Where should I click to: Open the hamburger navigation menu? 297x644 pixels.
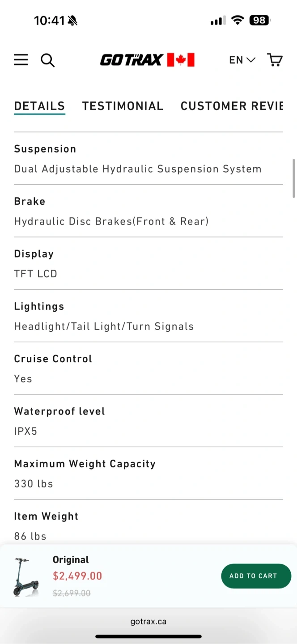coord(21,60)
